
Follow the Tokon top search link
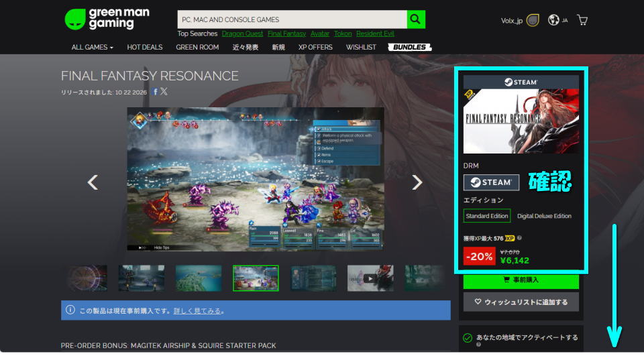pyautogui.click(x=343, y=34)
